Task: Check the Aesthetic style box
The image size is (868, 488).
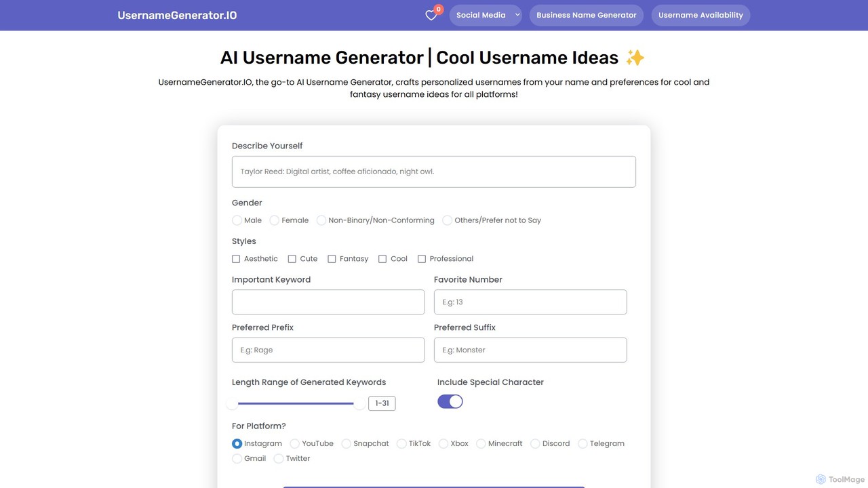Action: (236, 259)
